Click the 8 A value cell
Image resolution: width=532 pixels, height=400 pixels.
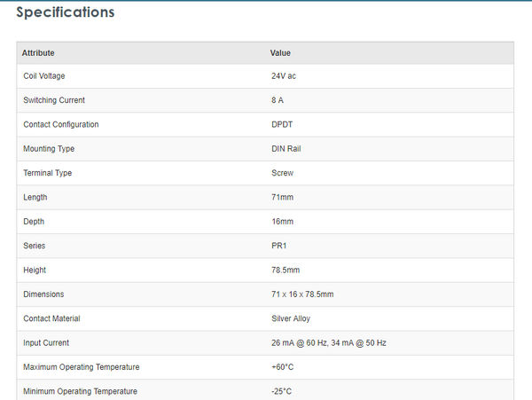tap(278, 100)
